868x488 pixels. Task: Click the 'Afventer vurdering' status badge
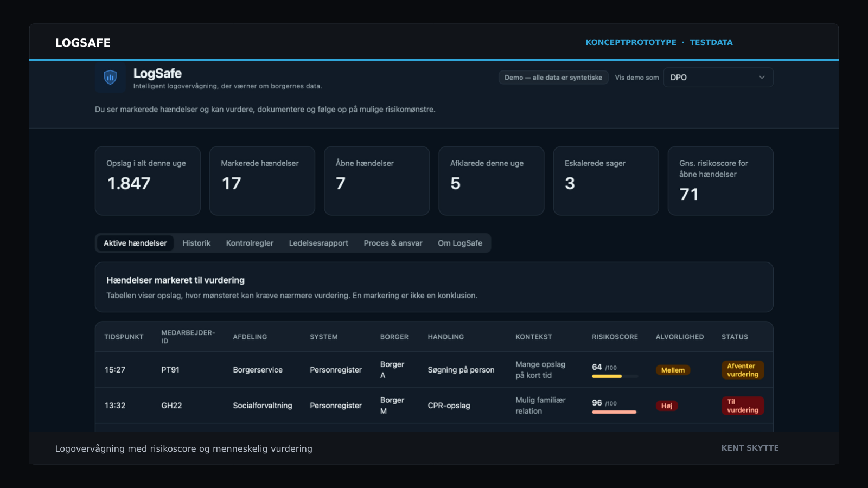[x=742, y=370]
